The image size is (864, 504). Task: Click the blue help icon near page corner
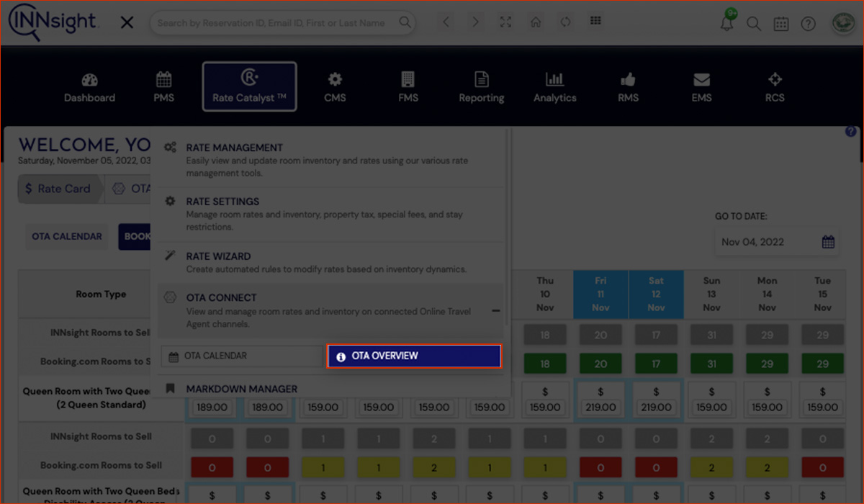(x=851, y=132)
